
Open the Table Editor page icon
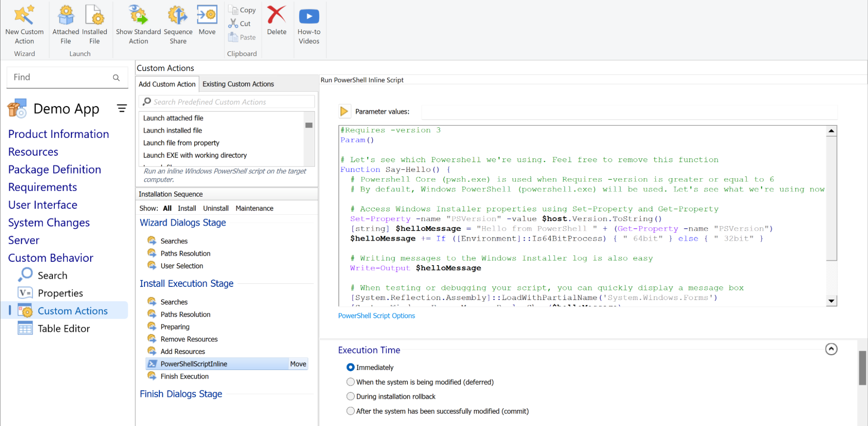coord(25,328)
